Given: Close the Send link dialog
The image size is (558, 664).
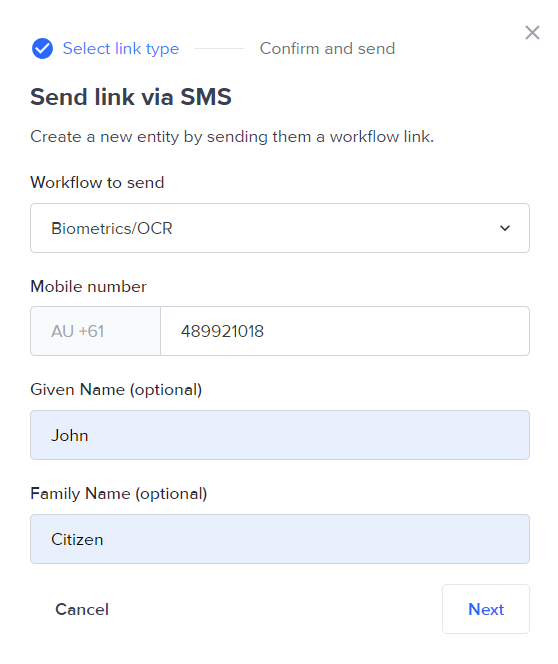Looking at the screenshot, I should click(x=532, y=33).
